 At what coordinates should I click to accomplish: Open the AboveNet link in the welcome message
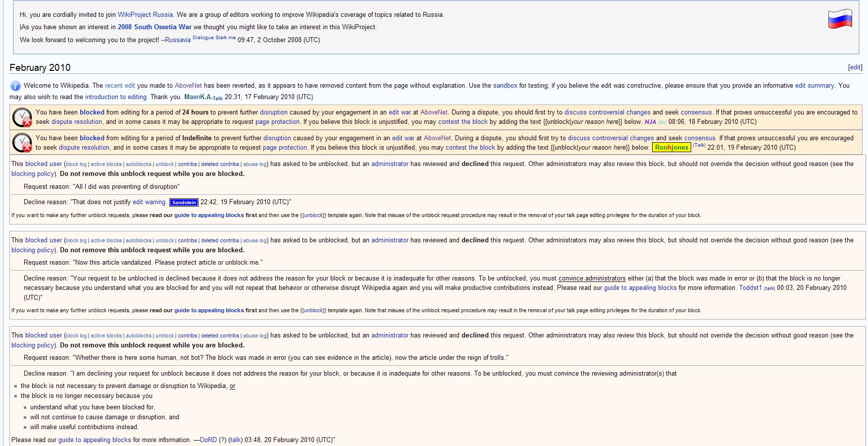pyautogui.click(x=188, y=86)
